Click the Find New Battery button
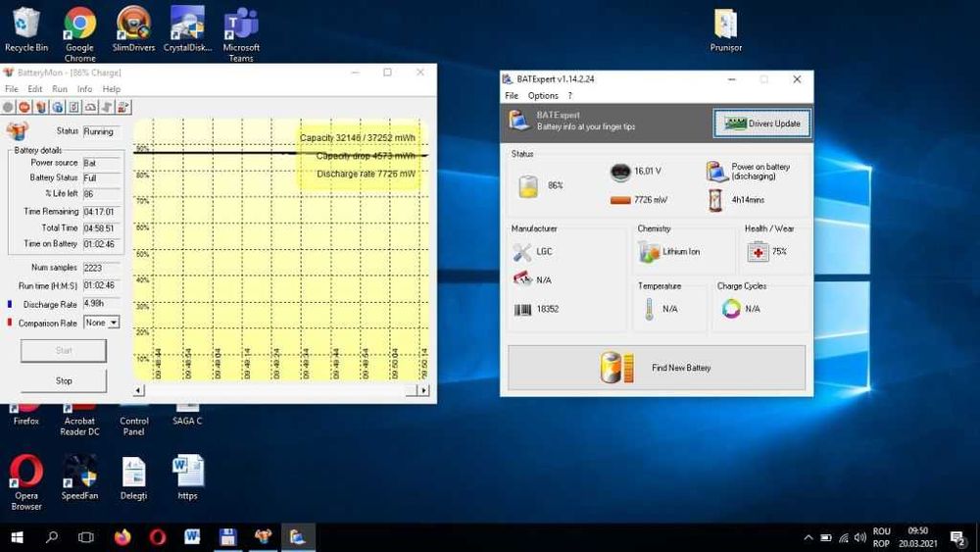The image size is (980, 552). coord(656,368)
